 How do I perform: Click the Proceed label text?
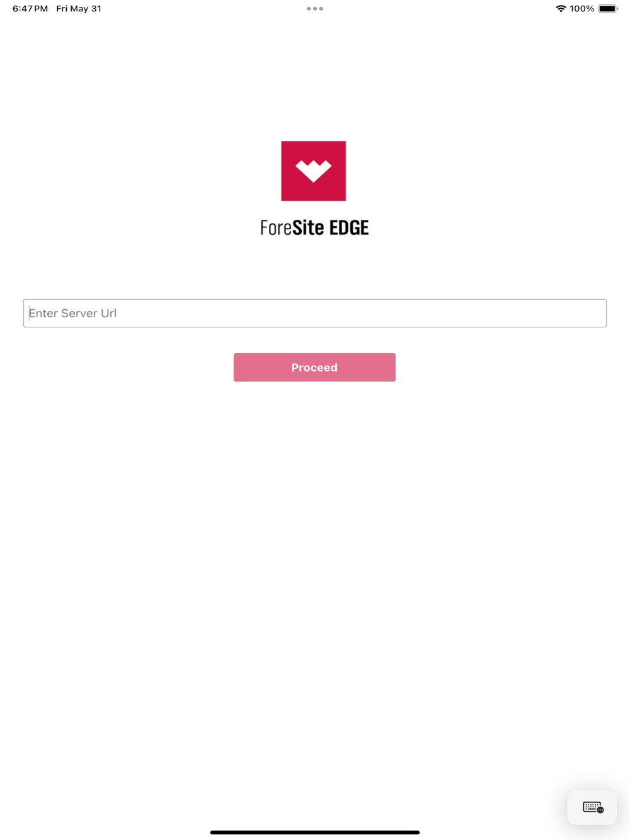tap(314, 367)
